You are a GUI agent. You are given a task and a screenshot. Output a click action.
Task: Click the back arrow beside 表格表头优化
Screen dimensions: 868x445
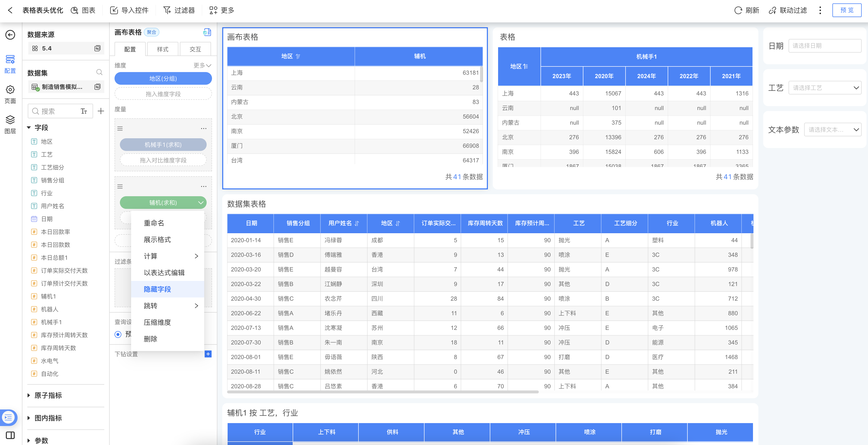pyautogui.click(x=10, y=10)
